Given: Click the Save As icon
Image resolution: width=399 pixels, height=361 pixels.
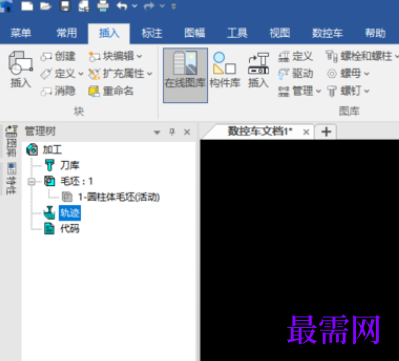Looking at the screenshot, I should click(x=84, y=6).
